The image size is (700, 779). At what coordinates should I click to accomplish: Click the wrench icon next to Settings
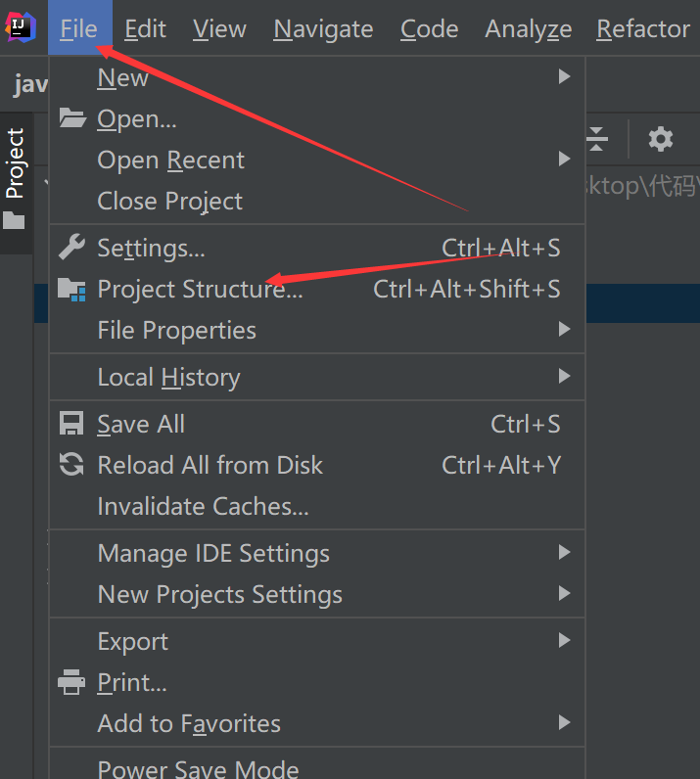(x=71, y=247)
